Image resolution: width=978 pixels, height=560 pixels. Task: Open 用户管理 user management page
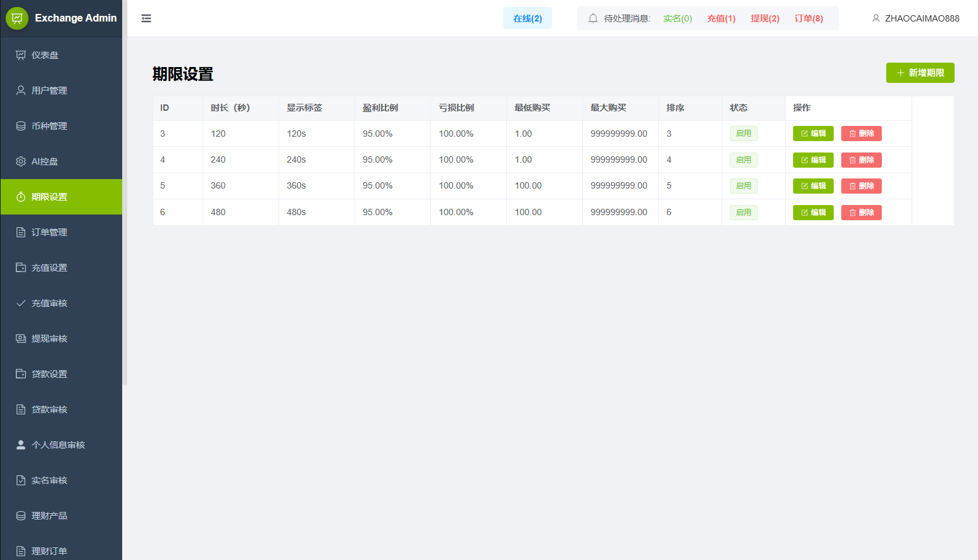click(x=49, y=90)
